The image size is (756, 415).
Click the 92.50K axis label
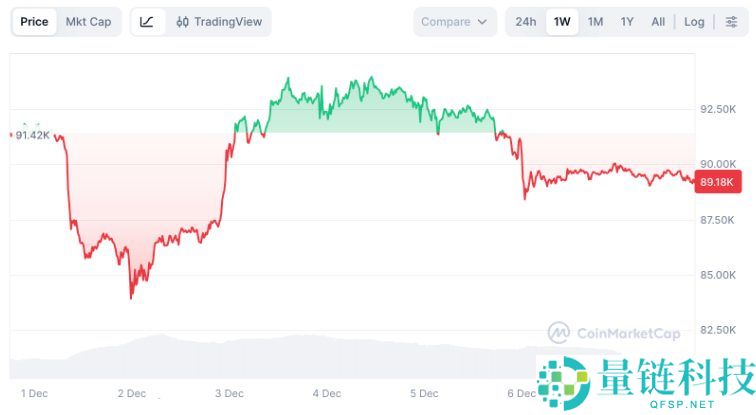click(718, 109)
